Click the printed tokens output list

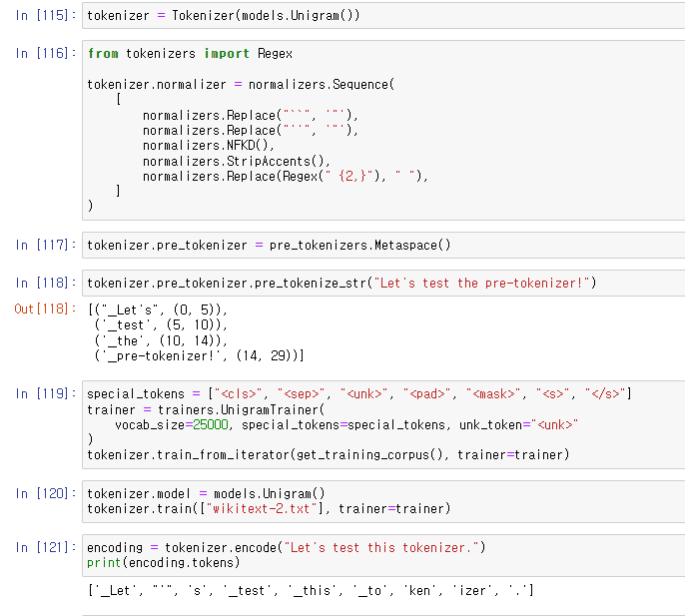(x=311, y=591)
